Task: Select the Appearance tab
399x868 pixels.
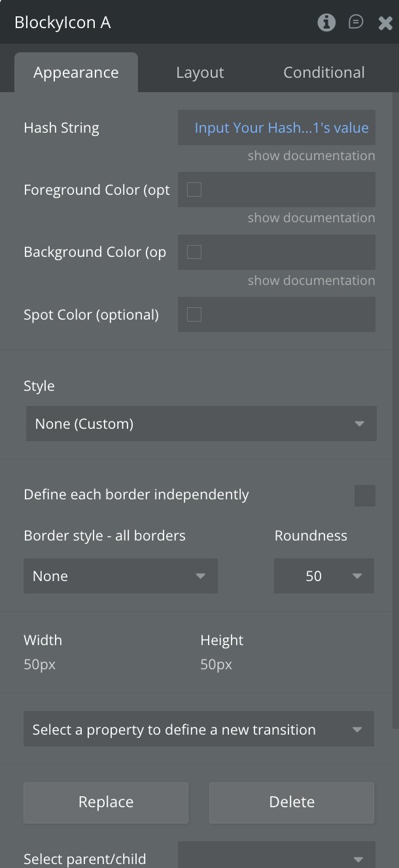Action: point(76,73)
